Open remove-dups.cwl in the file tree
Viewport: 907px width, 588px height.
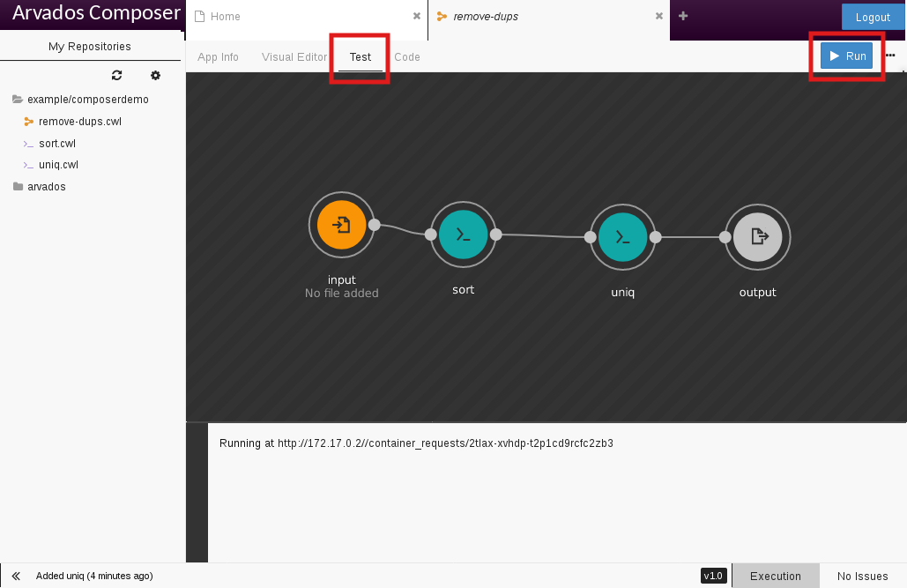click(x=79, y=122)
